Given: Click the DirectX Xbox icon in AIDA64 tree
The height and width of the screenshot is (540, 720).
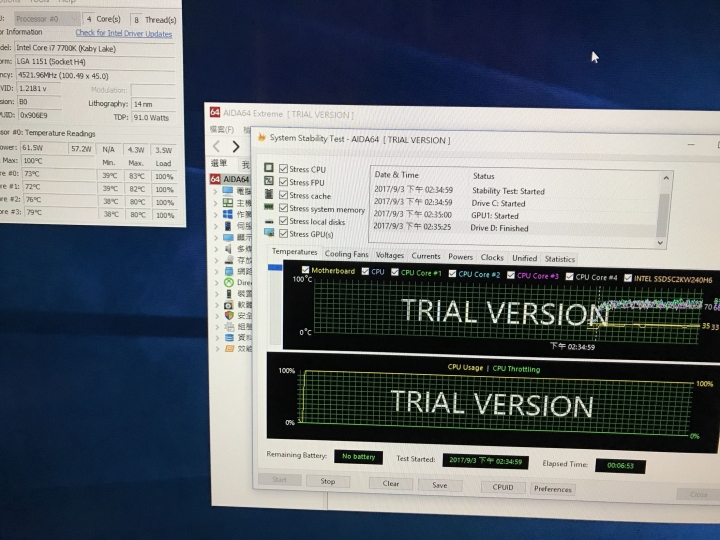Looking at the screenshot, I should click(x=228, y=282).
